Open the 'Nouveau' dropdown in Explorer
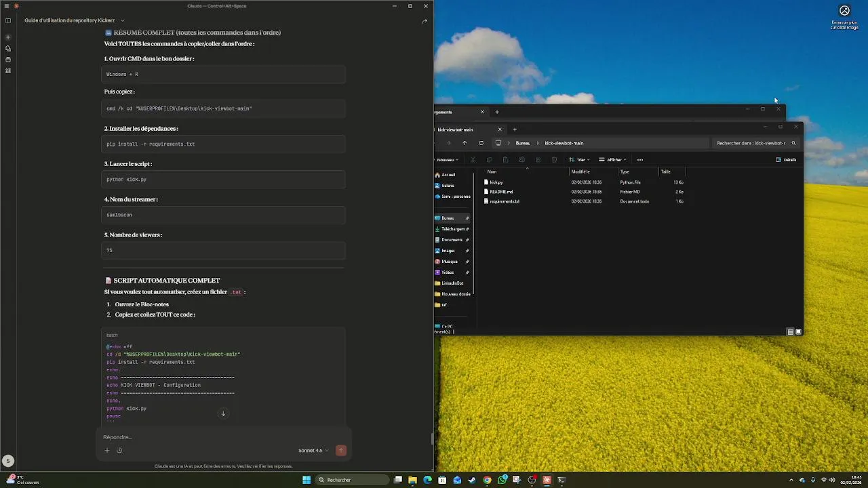This screenshot has height=488, width=868. point(446,160)
